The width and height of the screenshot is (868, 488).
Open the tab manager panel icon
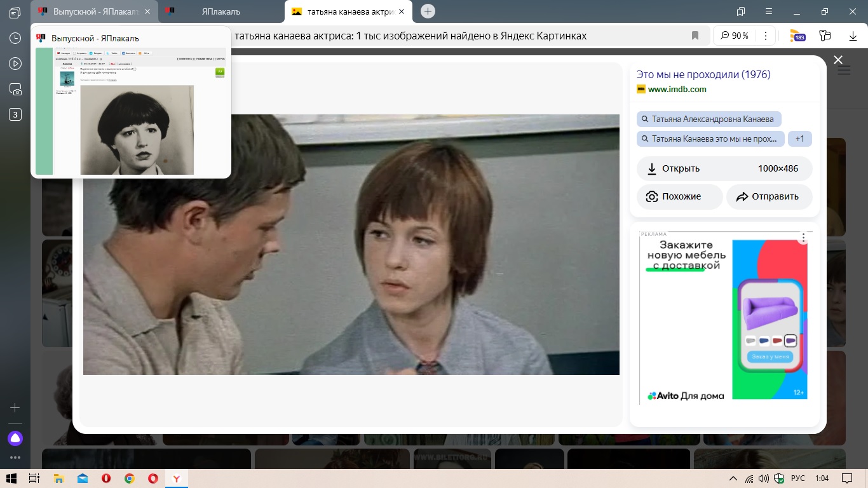(x=15, y=13)
